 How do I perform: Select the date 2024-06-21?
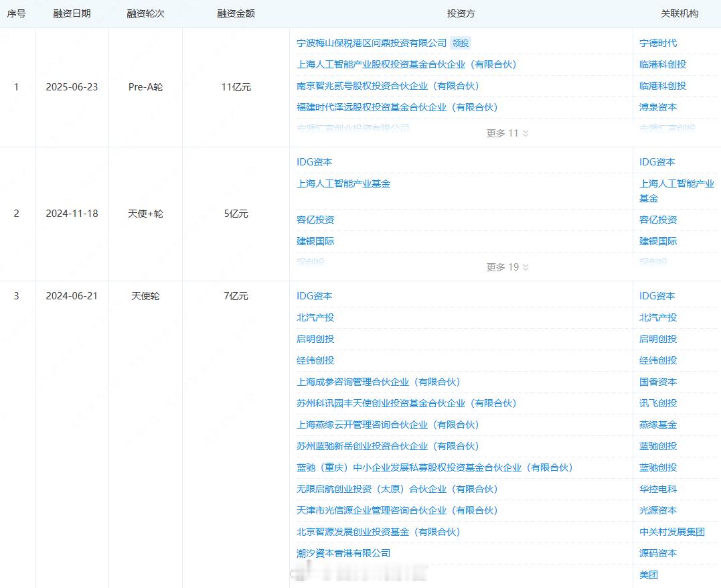click(72, 296)
